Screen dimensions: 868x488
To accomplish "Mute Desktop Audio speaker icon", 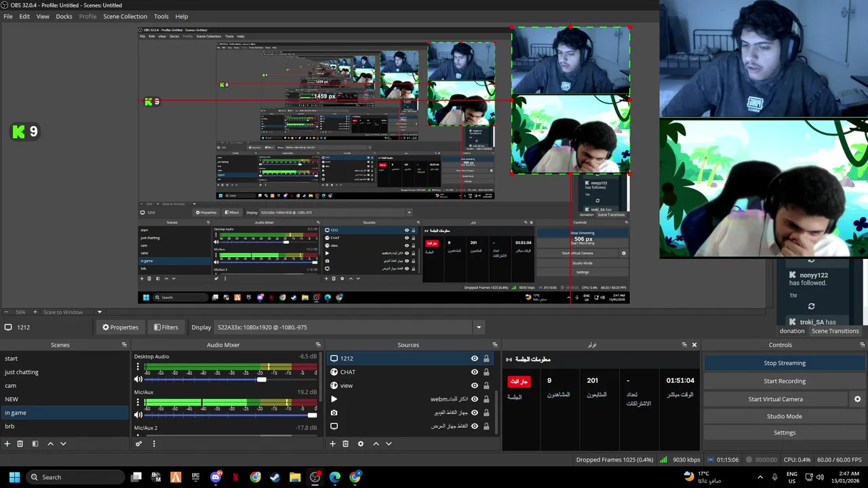I will 138,380.
